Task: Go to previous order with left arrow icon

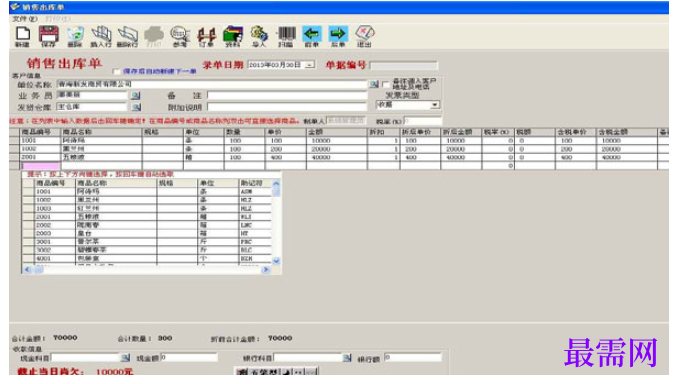Action: [312, 36]
